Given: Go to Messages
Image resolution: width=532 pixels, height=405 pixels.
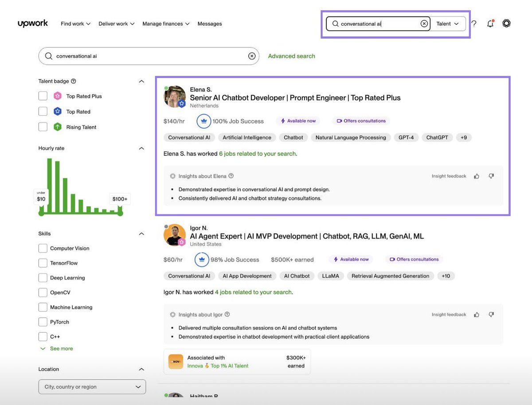Looking at the screenshot, I should [x=210, y=24].
